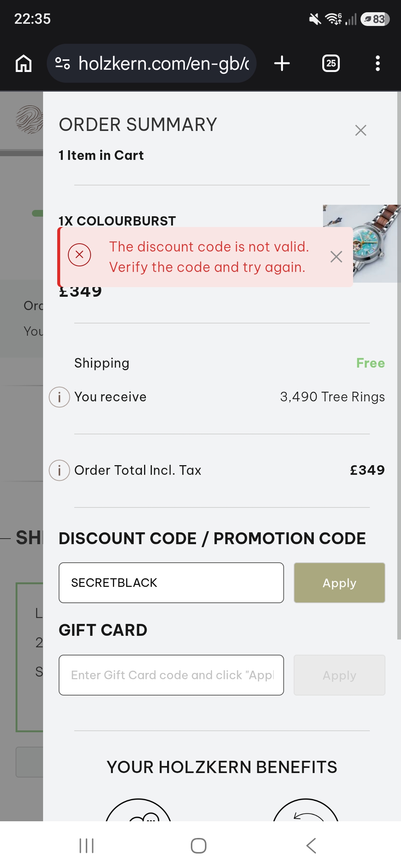The image size is (401, 868).
Task: Open the site info icon in address bar
Action: (62, 63)
